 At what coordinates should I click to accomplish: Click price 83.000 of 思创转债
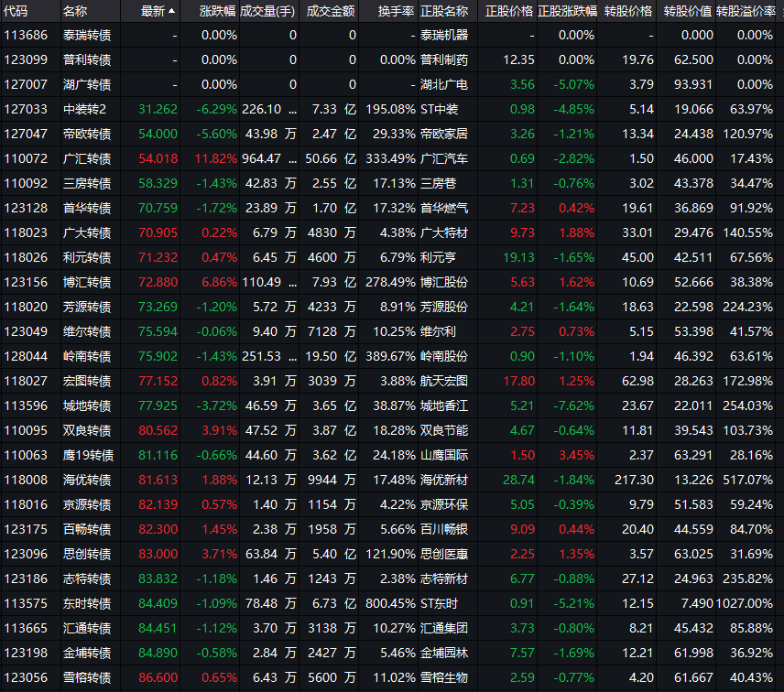coord(158,554)
